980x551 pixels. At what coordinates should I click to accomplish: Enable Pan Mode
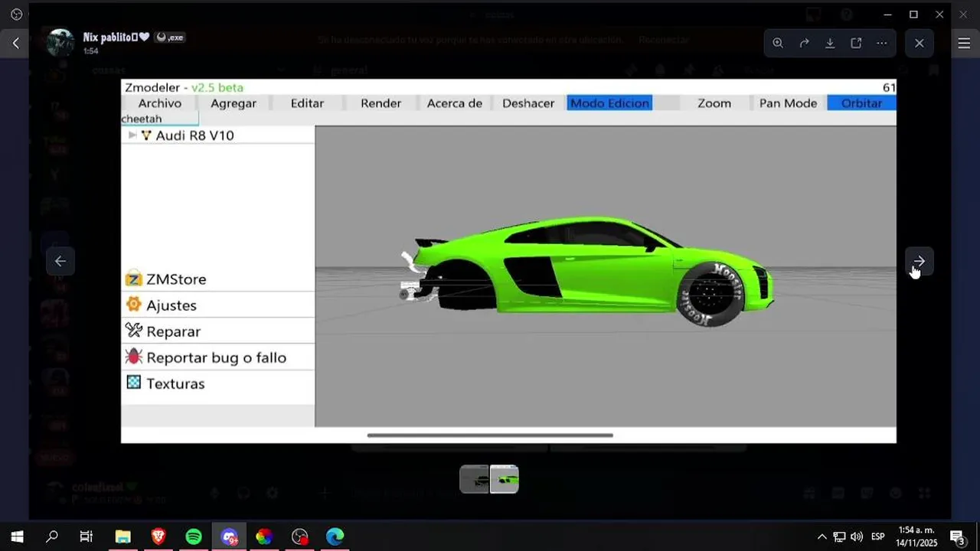[x=788, y=103]
